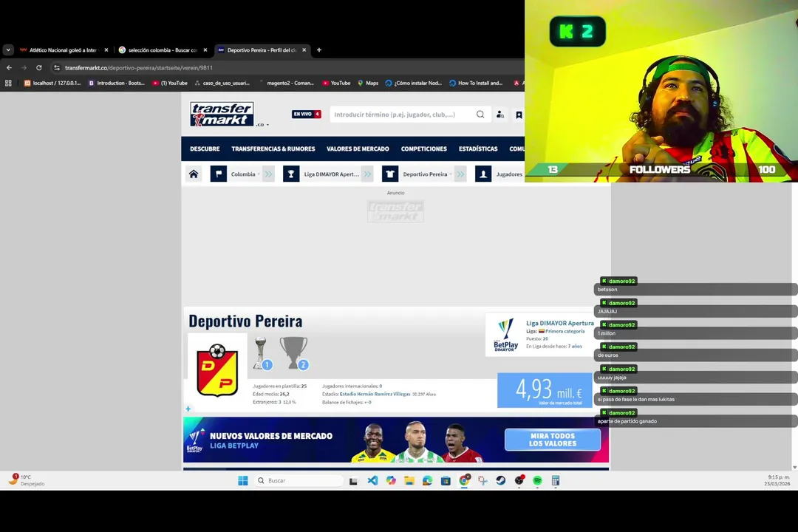Go to the Transfermarkt home breadcrumb icon
The height and width of the screenshot is (532, 798).
(x=194, y=174)
